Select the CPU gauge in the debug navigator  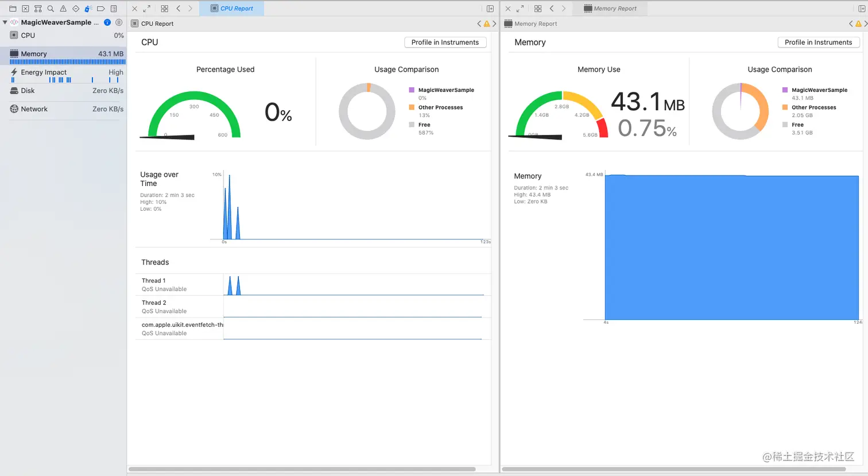click(x=63, y=36)
